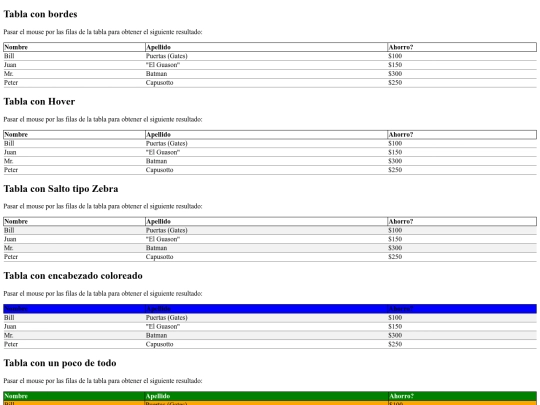The height and width of the screenshot is (405, 540).
Task: Click 'Peter' in the Hover table
Action: click(11, 170)
